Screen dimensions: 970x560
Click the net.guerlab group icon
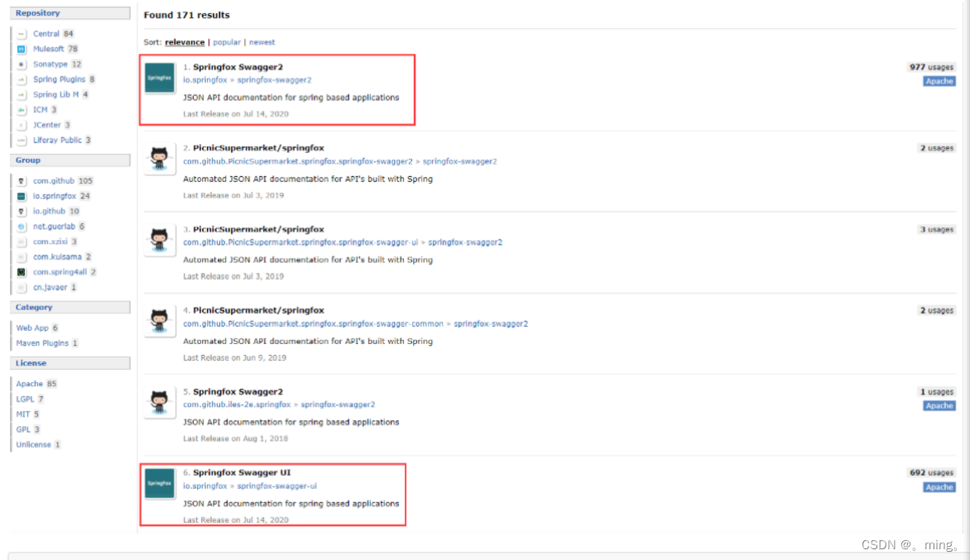click(x=22, y=227)
